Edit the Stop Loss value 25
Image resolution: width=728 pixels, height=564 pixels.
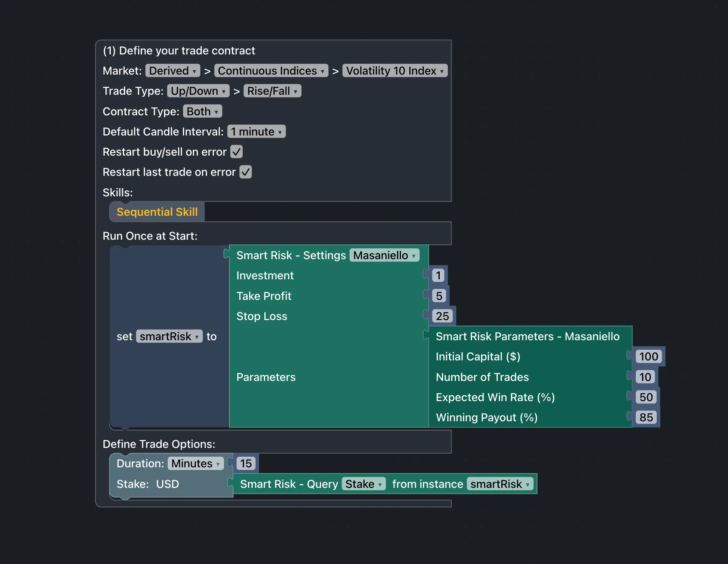[442, 316]
